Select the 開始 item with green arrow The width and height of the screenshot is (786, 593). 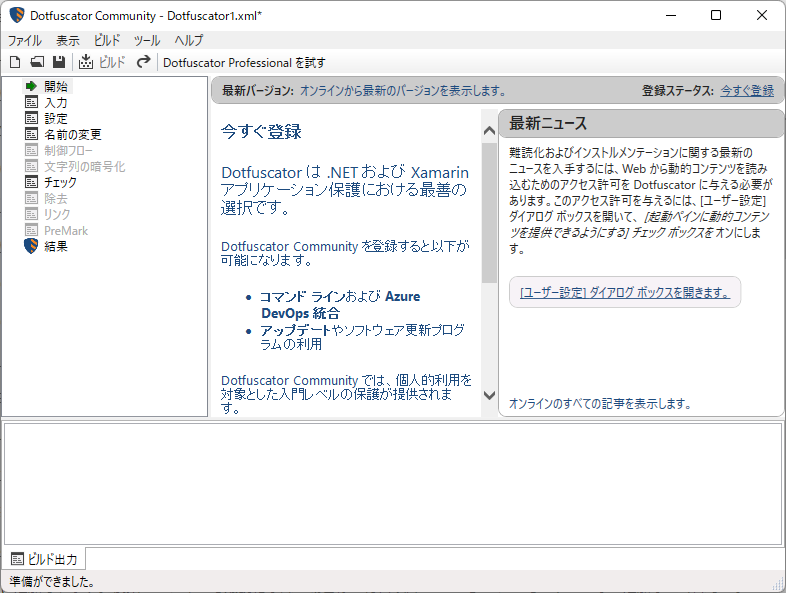55,87
